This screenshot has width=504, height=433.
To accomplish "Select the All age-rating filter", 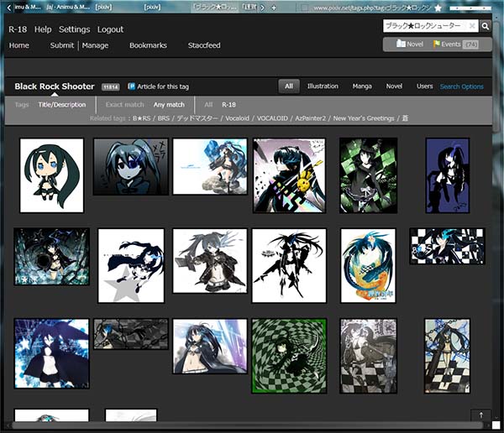I will (208, 105).
